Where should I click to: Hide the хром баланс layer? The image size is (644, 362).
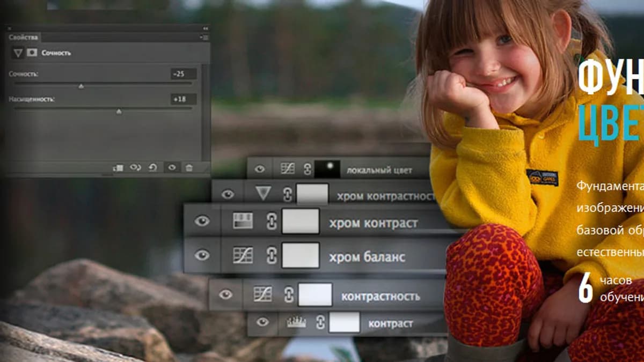[202, 255]
